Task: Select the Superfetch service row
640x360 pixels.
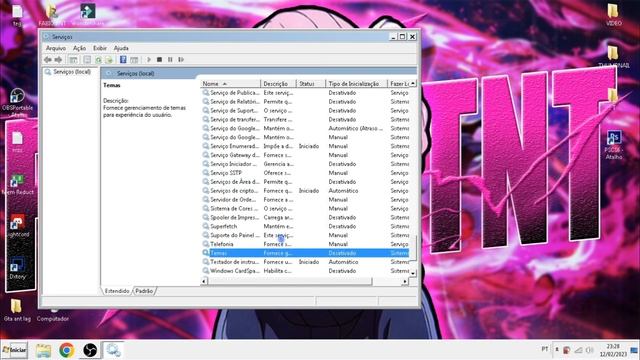Action: 305,227
